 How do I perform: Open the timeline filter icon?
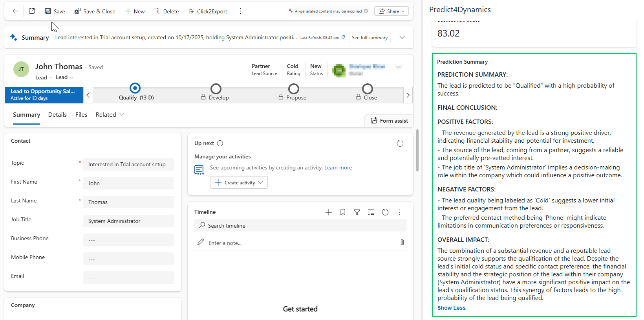pyautogui.click(x=357, y=212)
